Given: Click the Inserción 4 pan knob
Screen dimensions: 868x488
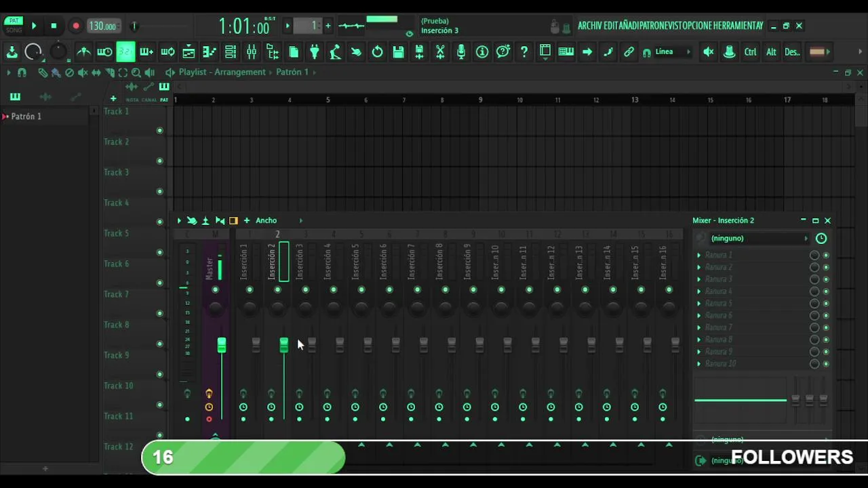Looking at the screenshot, I should (334, 308).
